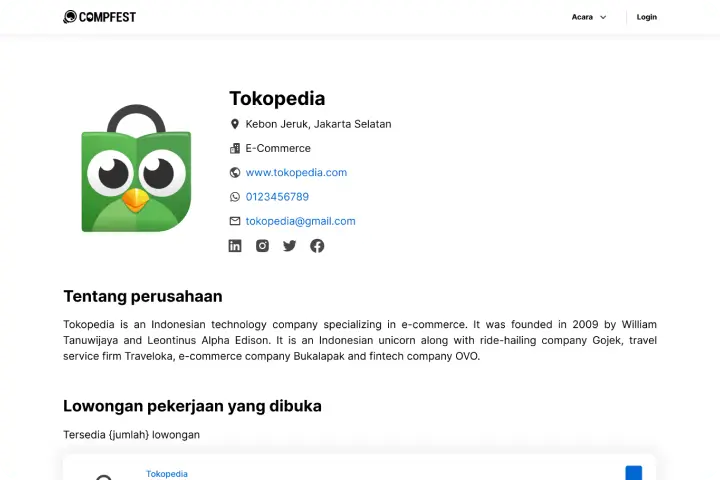Expand the Acara dropdown menu
The image size is (720, 480).
tap(583, 17)
